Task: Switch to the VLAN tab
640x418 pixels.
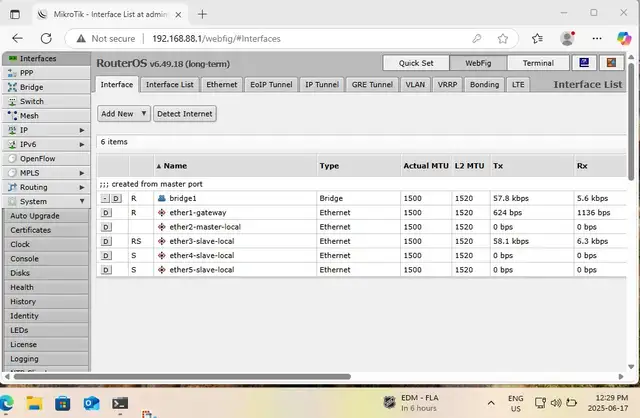Action: [415, 84]
